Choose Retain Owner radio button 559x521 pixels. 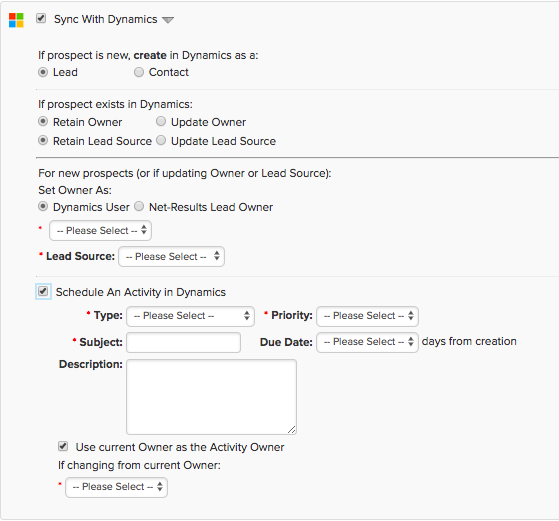[x=43, y=121]
